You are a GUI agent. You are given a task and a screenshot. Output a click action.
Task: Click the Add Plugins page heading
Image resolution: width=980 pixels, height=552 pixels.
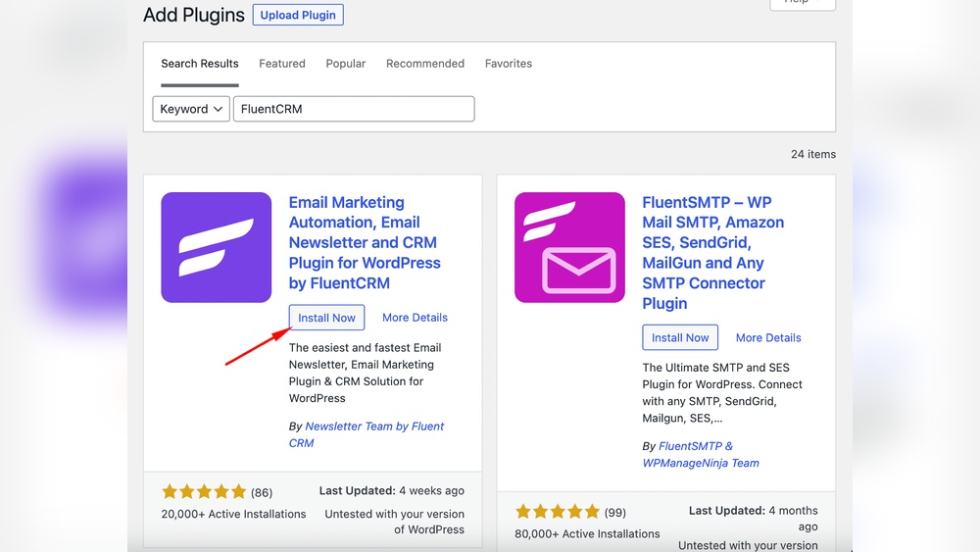point(194,15)
